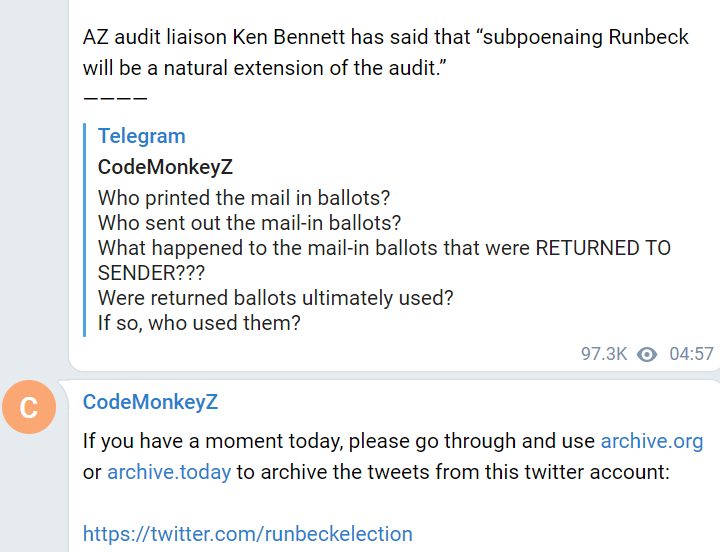Click the 'If so, who used them?' line

click(199, 322)
